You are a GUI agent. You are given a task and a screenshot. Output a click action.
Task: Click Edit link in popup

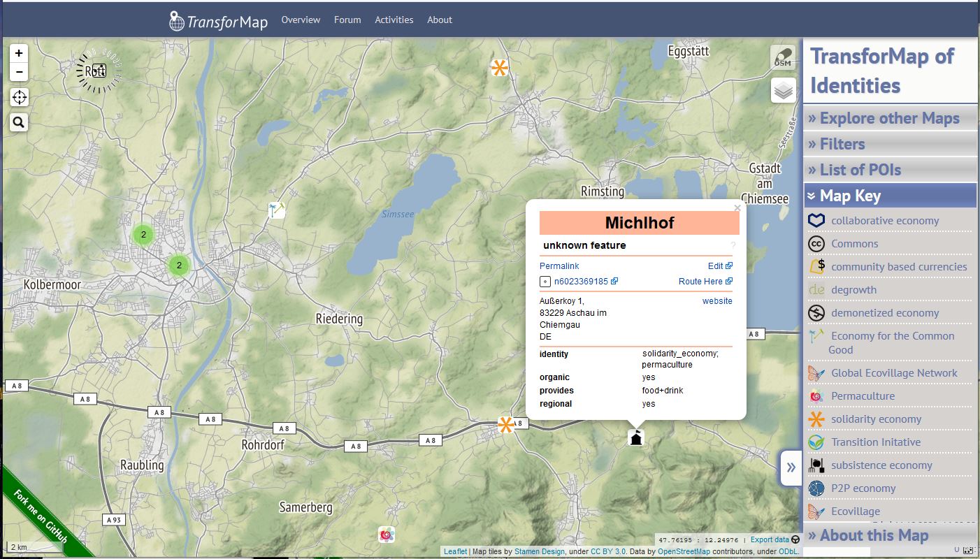[720, 266]
